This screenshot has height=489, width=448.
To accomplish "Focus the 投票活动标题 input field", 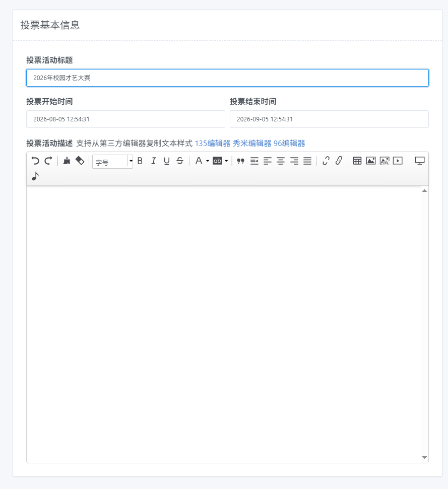I will point(227,78).
